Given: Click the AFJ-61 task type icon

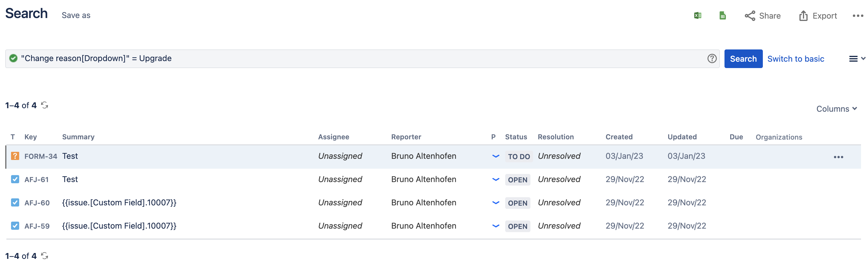Looking at the screenshot, I should click(15, 179).
